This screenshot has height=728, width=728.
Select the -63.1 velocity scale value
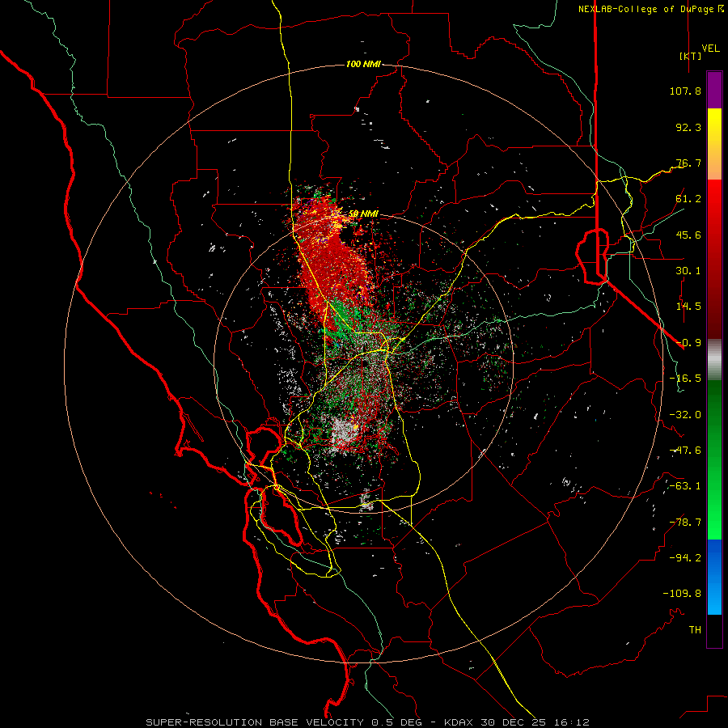tap(685, 486)
